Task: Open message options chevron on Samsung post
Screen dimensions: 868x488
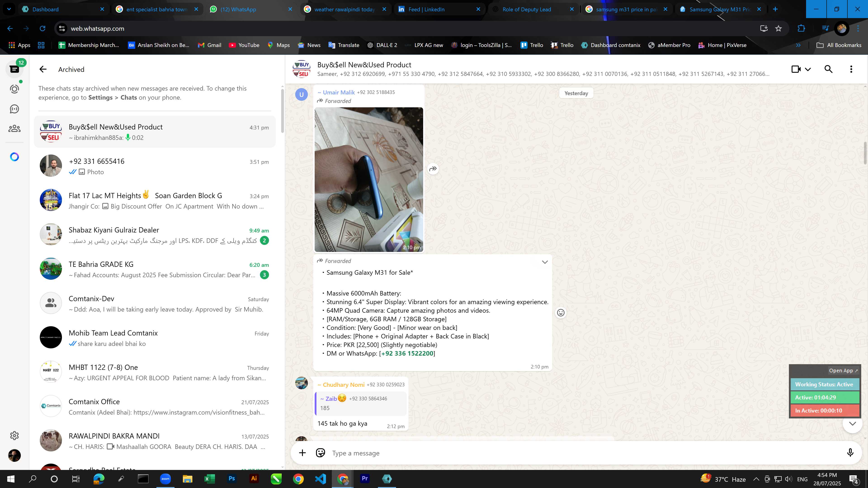Action: [545, 262]
